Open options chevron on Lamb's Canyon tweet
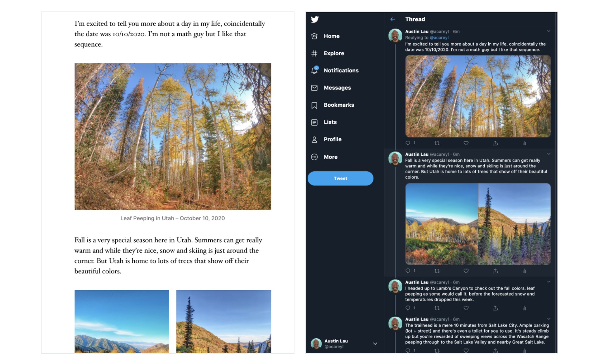 (x=548, y=282)
